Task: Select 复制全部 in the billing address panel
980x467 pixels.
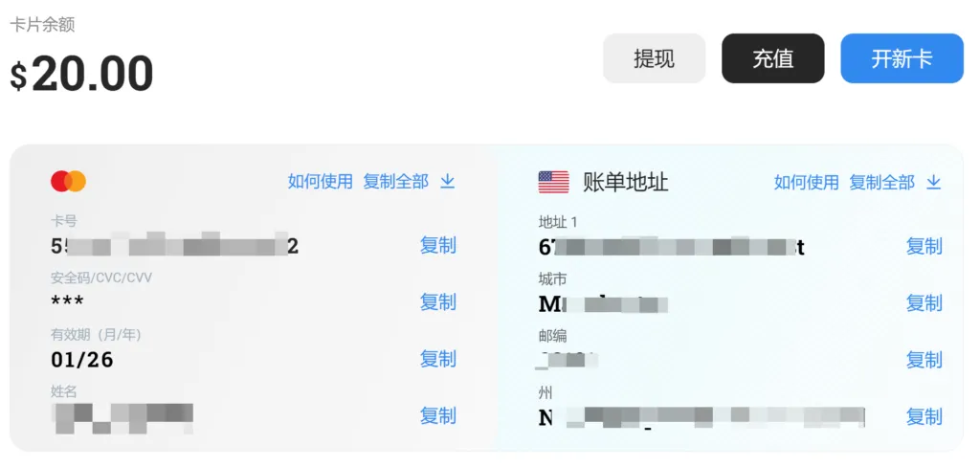Action: tap(881, 182)
